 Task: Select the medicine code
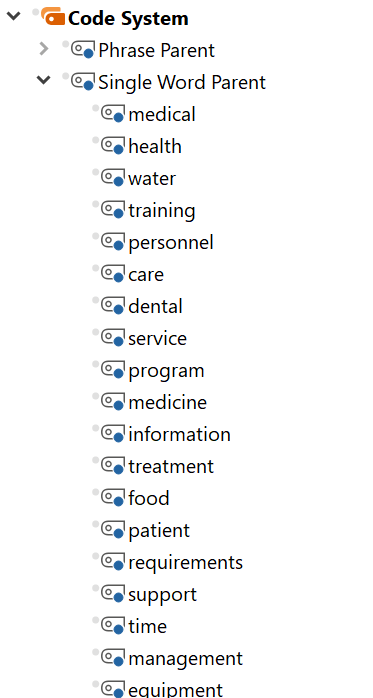pos(168,402)
